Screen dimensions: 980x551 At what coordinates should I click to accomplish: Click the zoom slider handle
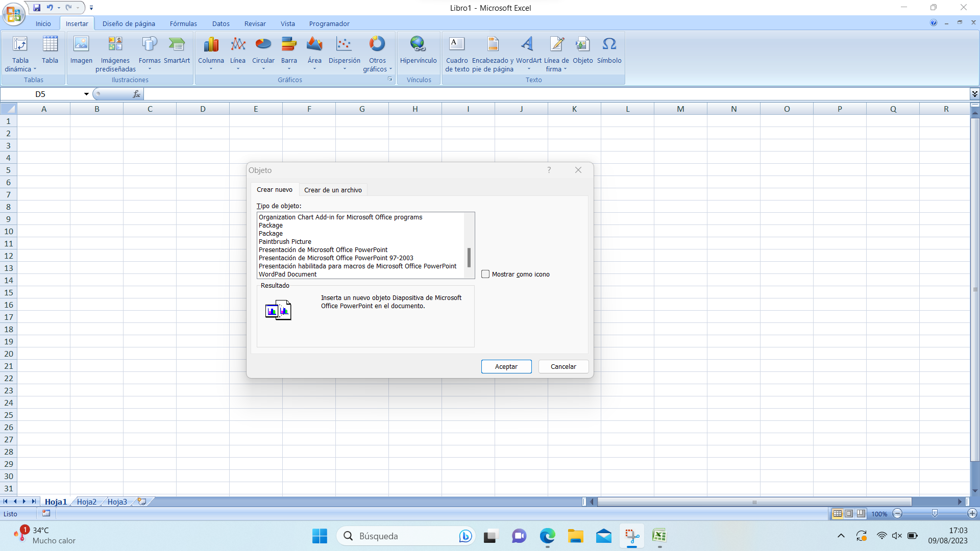pos(935,514)
